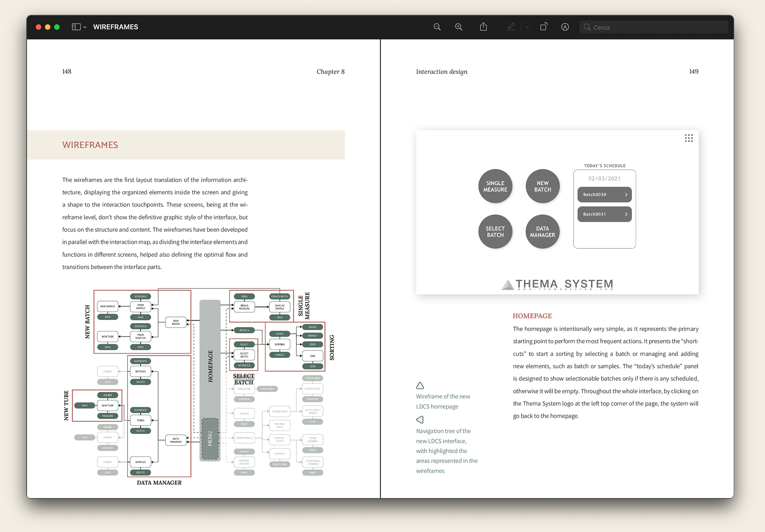Screen dimensions: 765x532
Task: Click the WIREFRAMES section heading
Action: coord(90,145)
